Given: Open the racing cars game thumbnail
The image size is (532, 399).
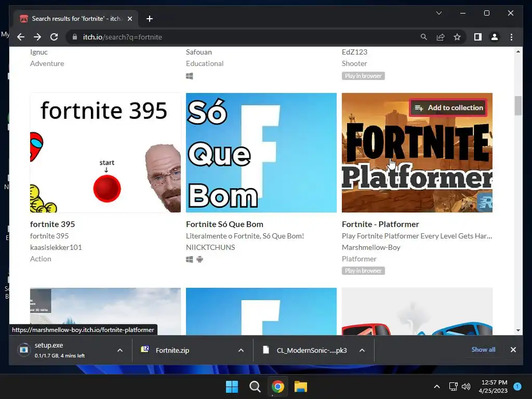Looking at the screenshot, I should 417,312.
